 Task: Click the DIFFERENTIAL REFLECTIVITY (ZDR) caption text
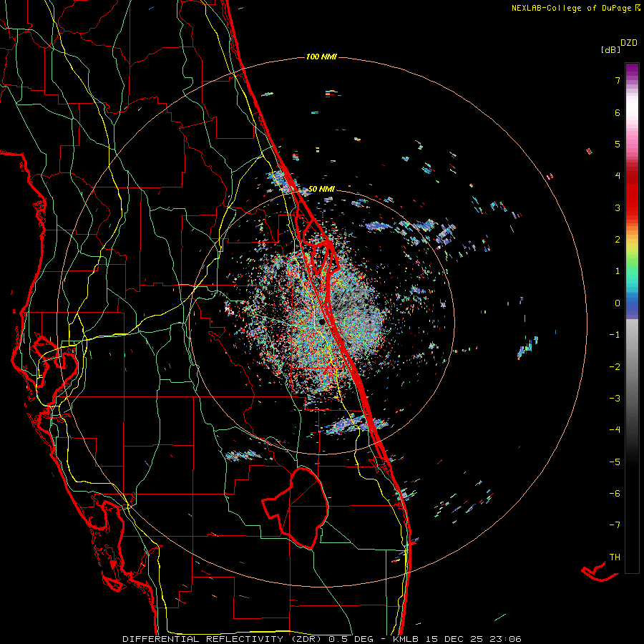tap(224, 639)
